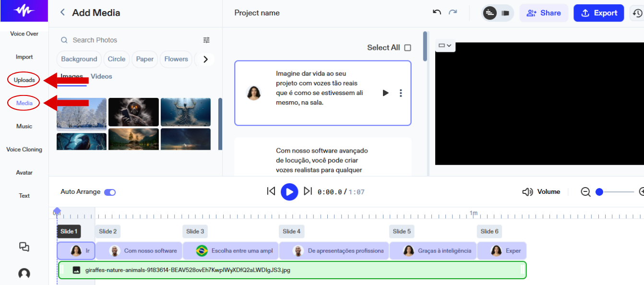Open Voice Cloning in the sidebar

tap(24, 150)
